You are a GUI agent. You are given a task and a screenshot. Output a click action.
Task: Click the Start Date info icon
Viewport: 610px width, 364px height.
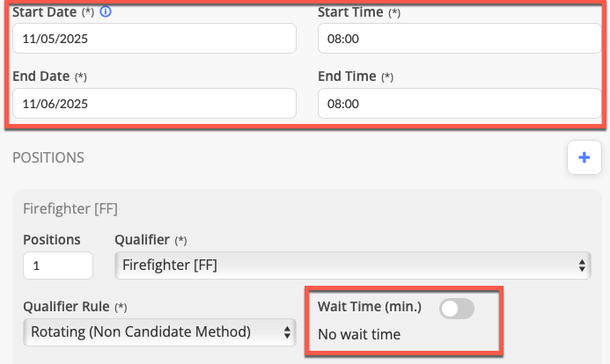pos(107,13)
